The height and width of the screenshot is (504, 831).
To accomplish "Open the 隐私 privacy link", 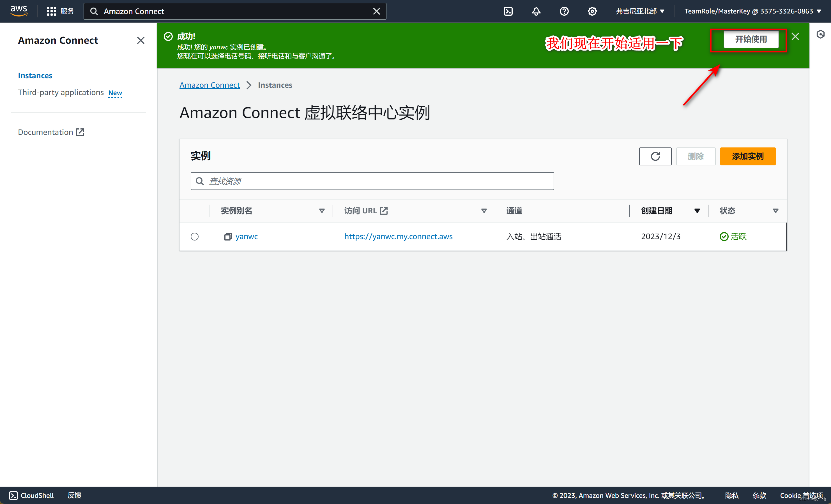I will pos(732,495).
